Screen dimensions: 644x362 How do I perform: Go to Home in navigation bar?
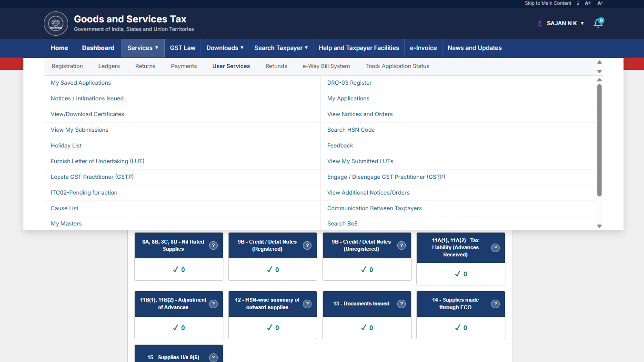click(x=60, y=48)
